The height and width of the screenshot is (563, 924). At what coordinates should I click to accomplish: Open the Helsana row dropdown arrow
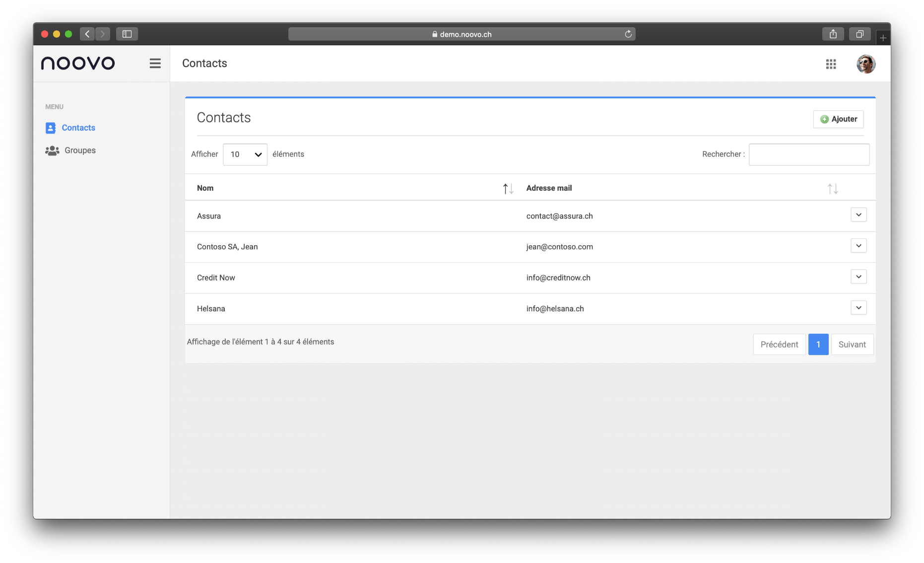858,308
